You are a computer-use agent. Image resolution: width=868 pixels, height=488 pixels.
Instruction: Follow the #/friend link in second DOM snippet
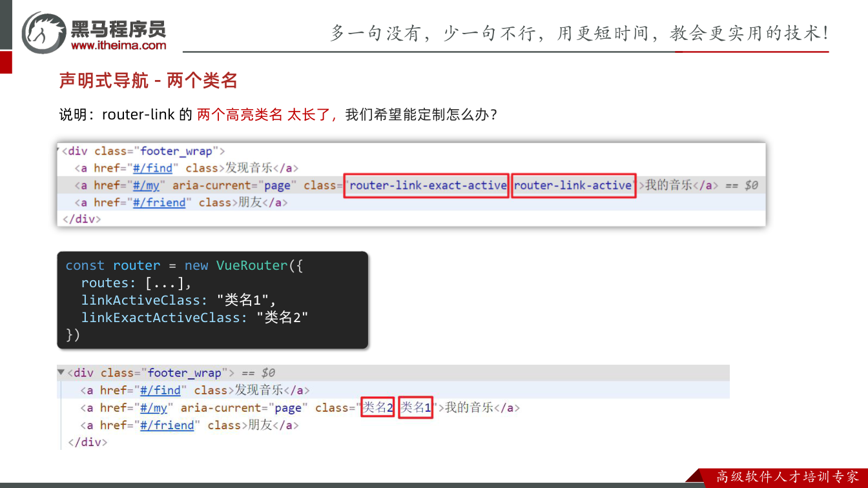167,425
